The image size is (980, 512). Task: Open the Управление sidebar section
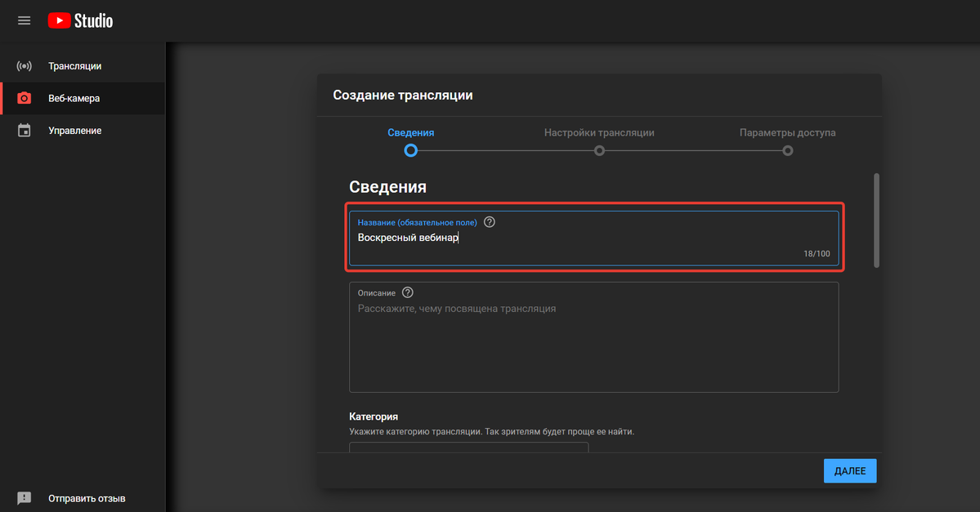pyautogui.click(x=83, y=131)
